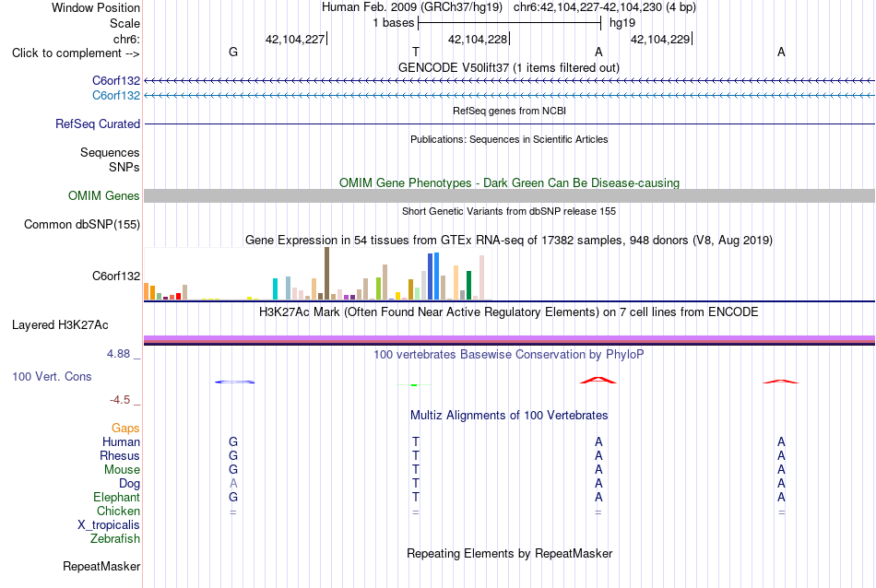Open "Multiz Alignments of 100 Vertebrates" title

[x=509, y=415]
